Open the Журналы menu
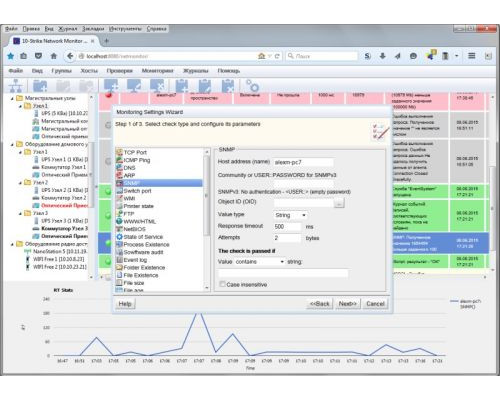This screenshot has width=500, height=400. pyautogui.click(x=196, y=71)
